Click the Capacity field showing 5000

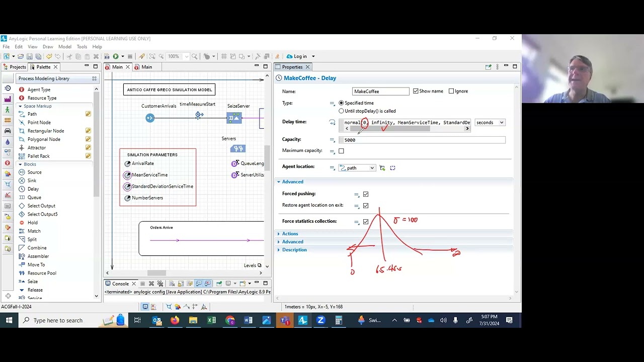pyautogui.click(x=422, y=140)
